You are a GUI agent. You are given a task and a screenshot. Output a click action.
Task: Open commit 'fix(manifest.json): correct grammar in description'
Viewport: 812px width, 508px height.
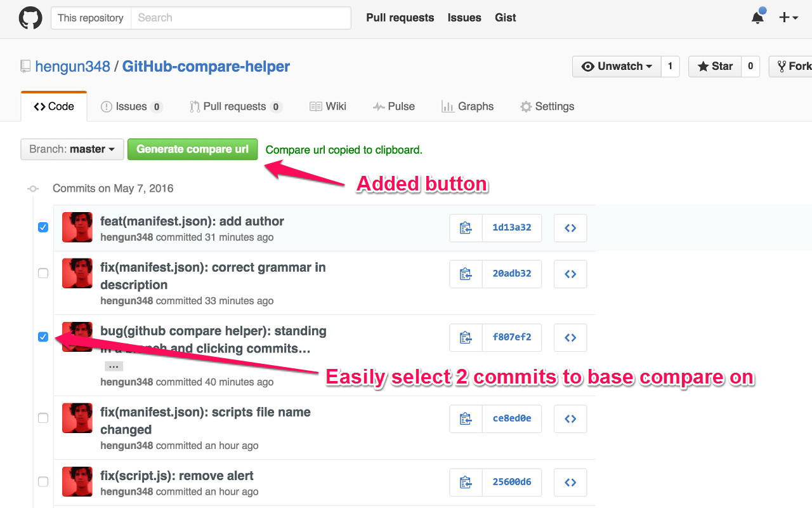click(x=213, y=276)
